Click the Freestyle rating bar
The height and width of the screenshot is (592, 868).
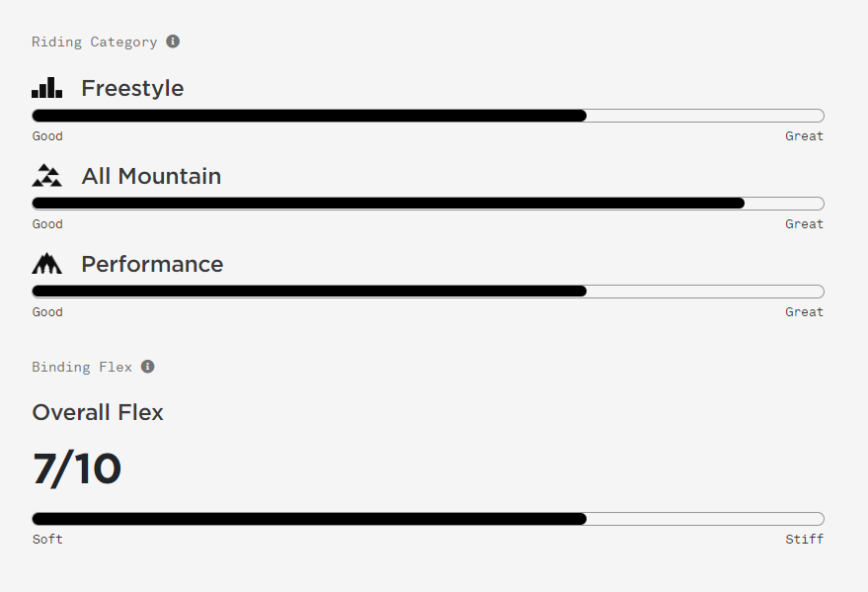click(x=428, y=116)
